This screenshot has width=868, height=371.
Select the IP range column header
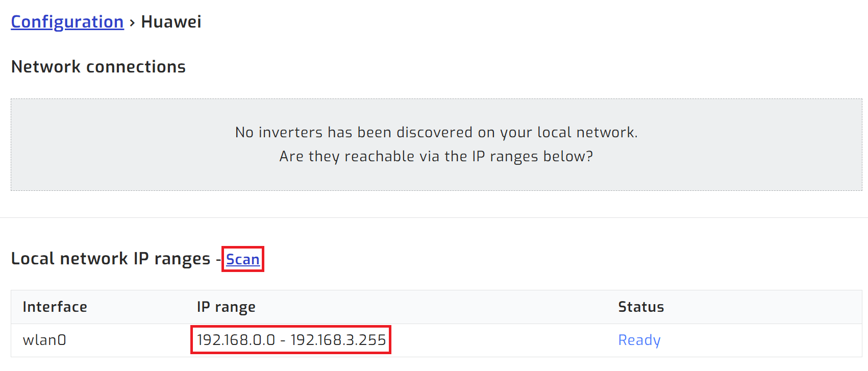point(226,307)
